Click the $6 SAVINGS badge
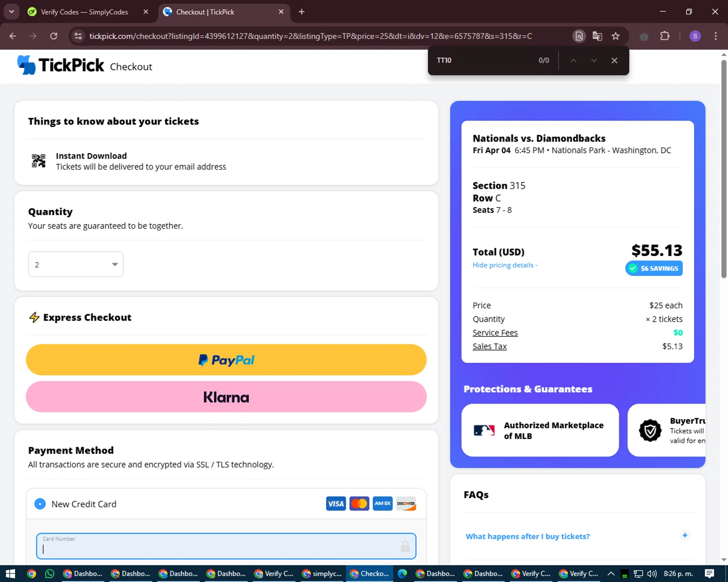This screenshot has width=728, height=582. click(654, 268)
